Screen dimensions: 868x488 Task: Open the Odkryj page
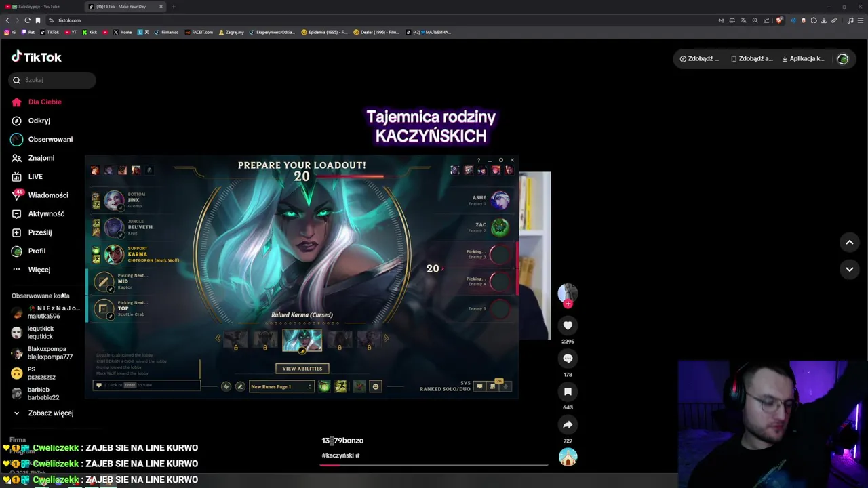(x=31, y=121)
